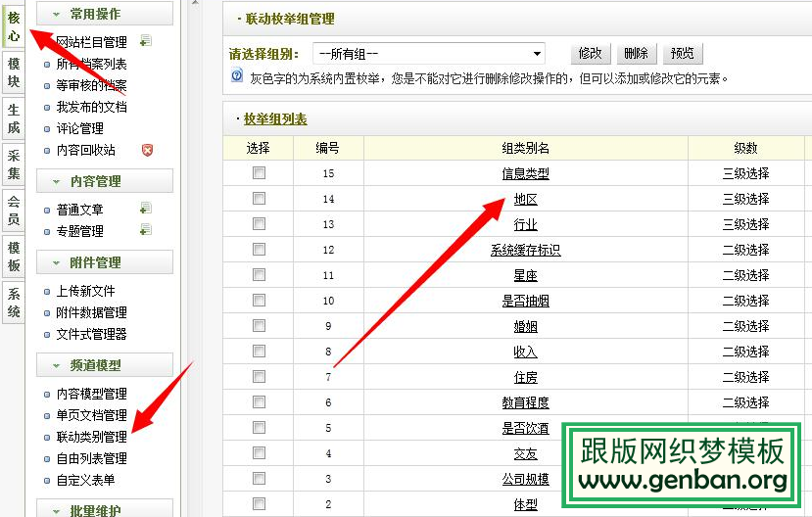The height and width of the screenshot is (517, 812).
Task: Click the 修改 button
Action: (591, 53)
